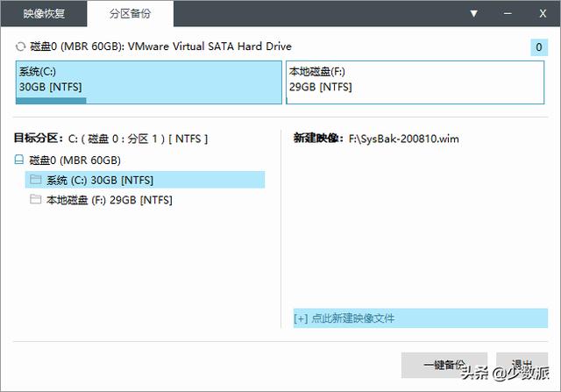Image resolution: width=561 pixels, height=392 pixels.
Task: Choose 本地磁盘 (F:) 29GB [NTFS] in tree
Action: coord(109,200)
